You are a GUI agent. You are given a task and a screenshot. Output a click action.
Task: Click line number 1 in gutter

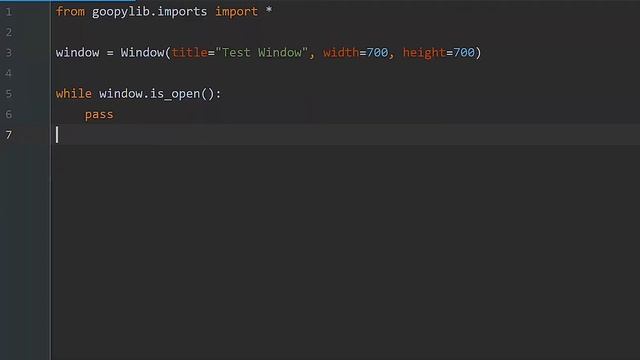[9, 12]
